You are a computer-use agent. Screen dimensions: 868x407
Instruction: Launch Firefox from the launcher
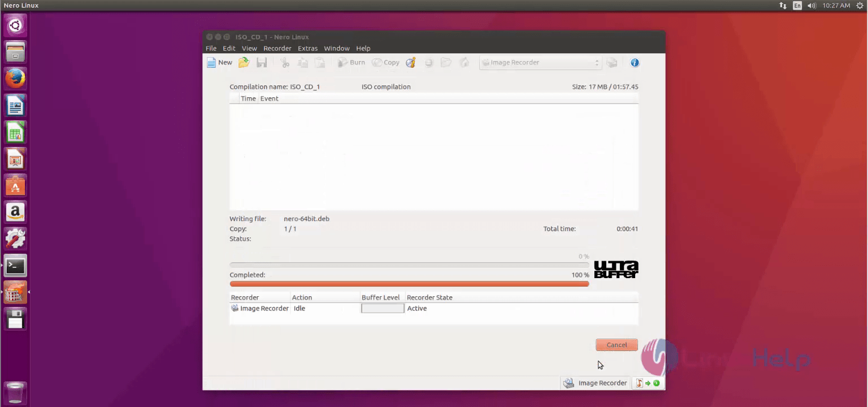point(15,79)
